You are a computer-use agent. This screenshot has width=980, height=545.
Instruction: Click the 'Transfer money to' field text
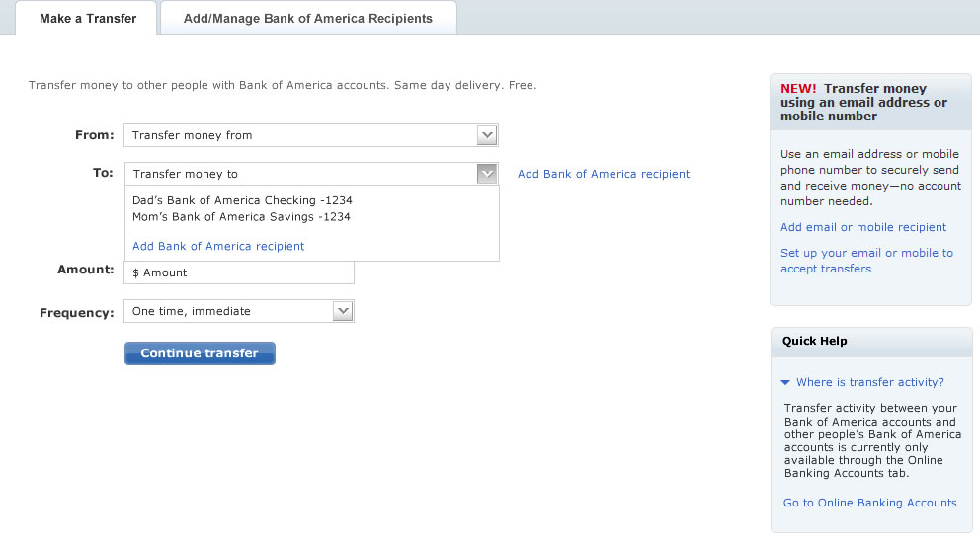click(x=185, y=174)
